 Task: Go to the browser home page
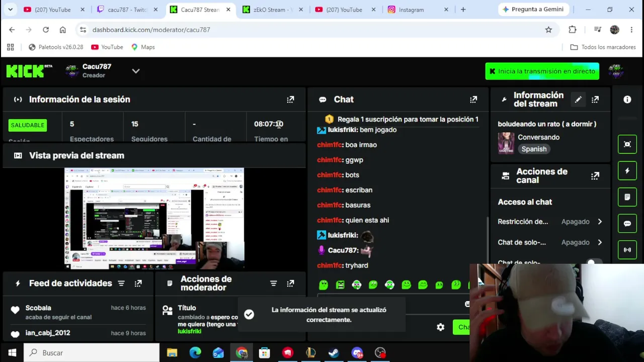tap(63, 30)
